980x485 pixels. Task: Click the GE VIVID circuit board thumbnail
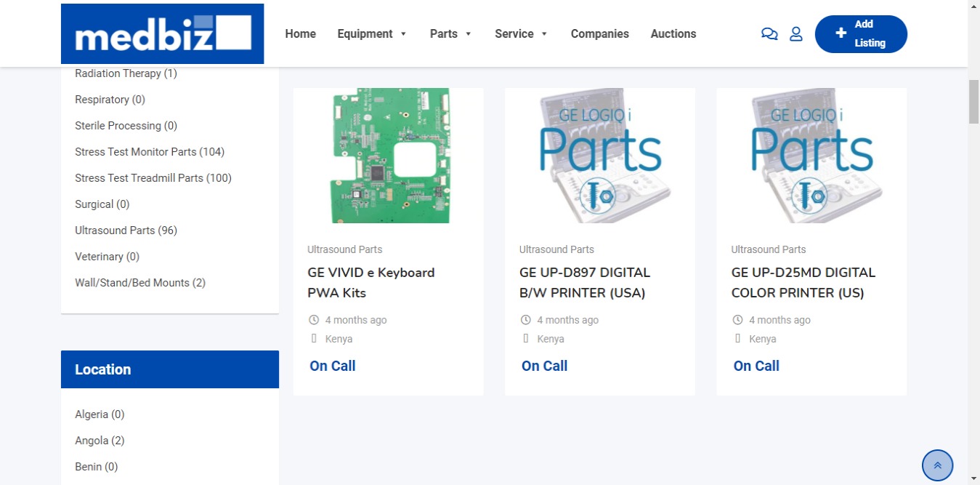[388, 156]
